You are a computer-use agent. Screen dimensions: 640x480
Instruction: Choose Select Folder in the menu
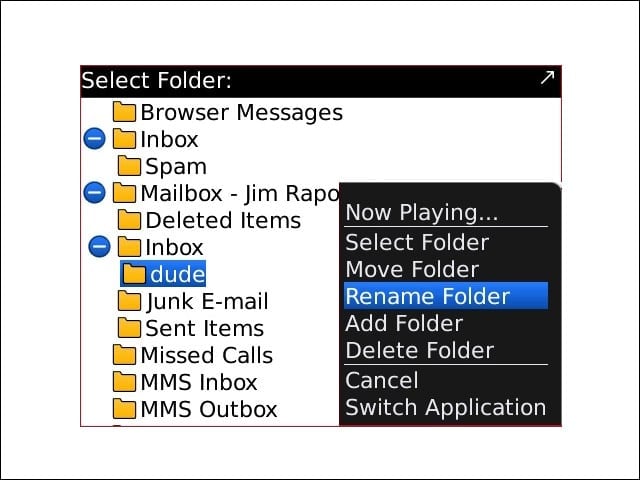click(x=445, y=242)
